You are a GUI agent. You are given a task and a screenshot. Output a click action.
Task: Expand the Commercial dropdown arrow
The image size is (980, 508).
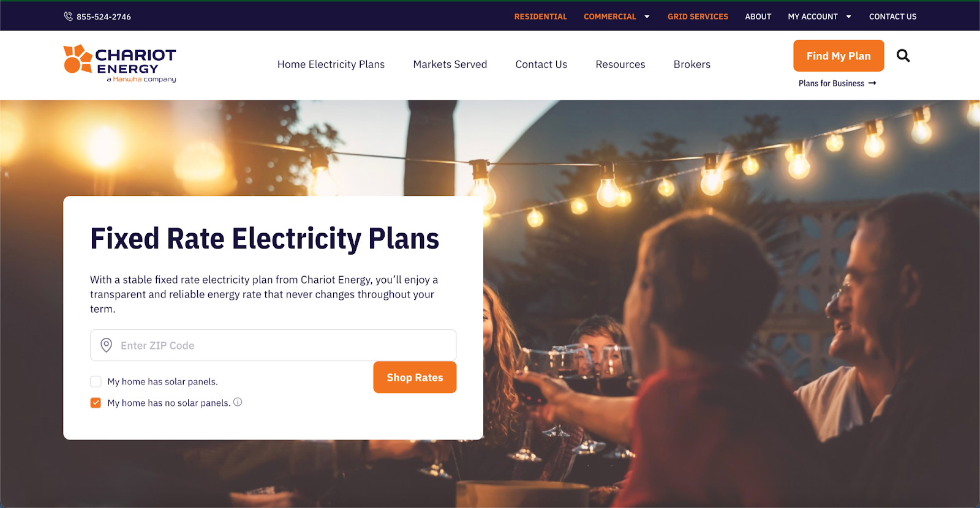coord(647,17)
